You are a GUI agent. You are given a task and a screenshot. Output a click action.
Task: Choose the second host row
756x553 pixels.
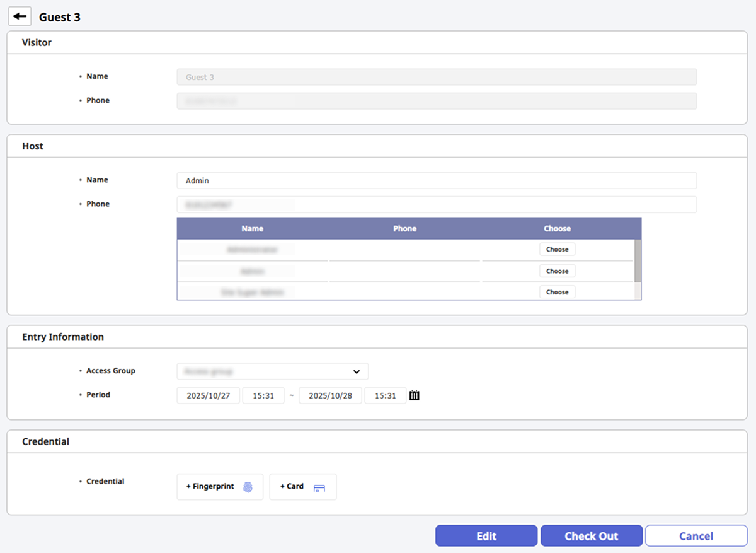click(x=557, y=271)
